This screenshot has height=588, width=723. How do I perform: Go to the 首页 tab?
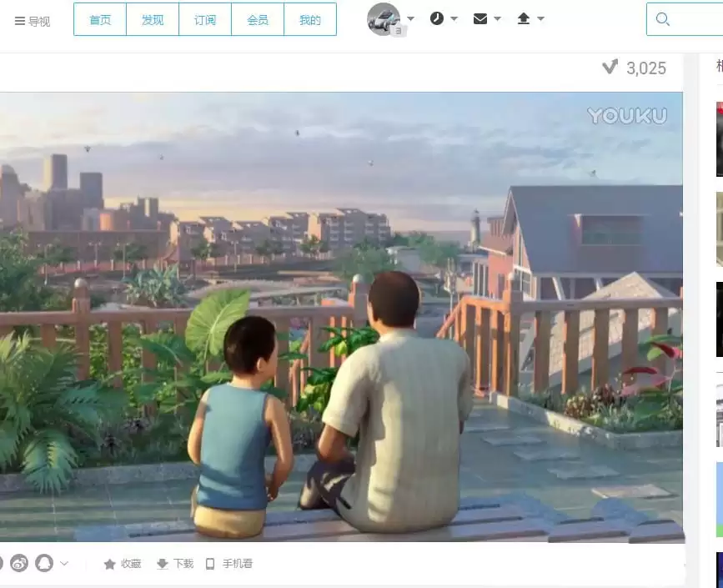[100, 19]
